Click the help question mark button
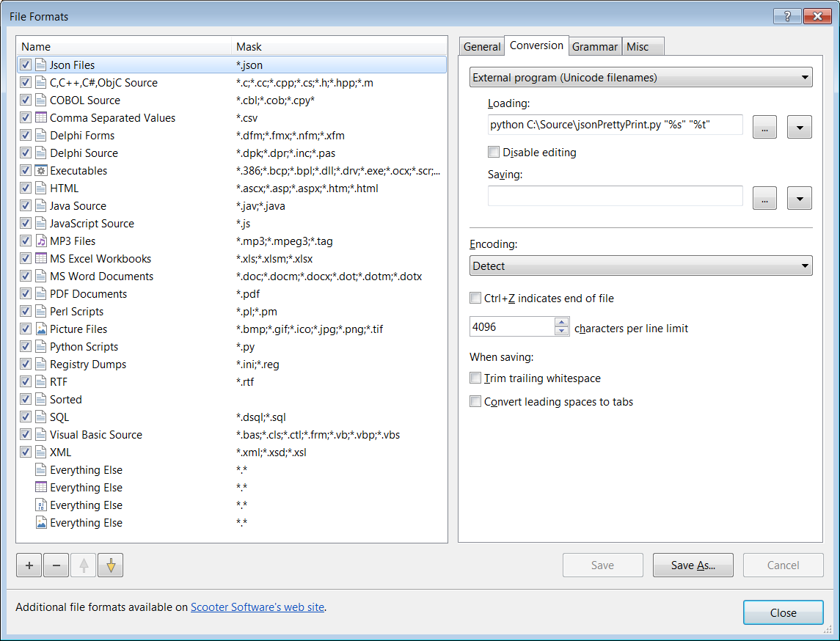This screenshot has width=840, height=641. (787, 16)
